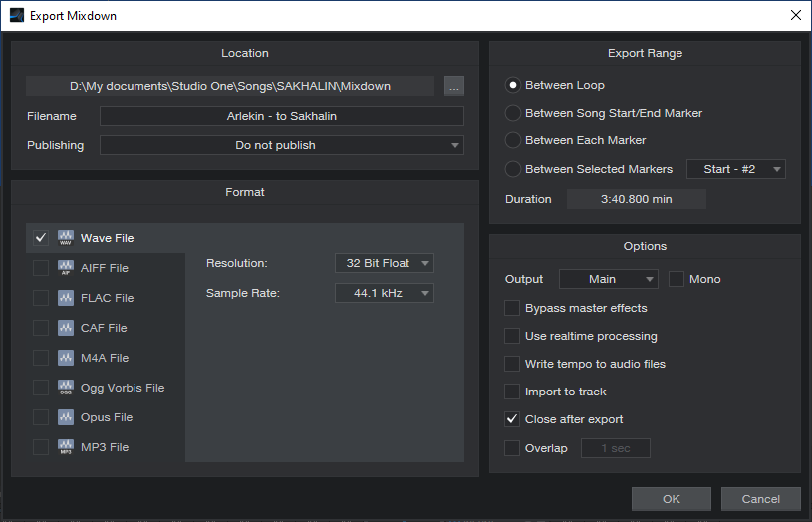Expand the Sample Rate dropdown
Screen dimensions: 812x522
click(385, 293)
